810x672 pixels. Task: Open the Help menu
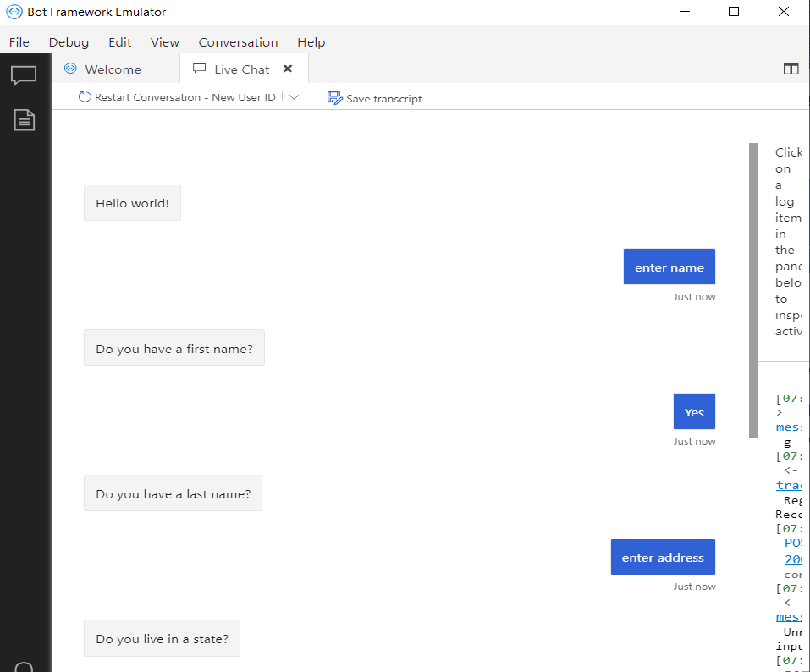click(x=311, y=42)
